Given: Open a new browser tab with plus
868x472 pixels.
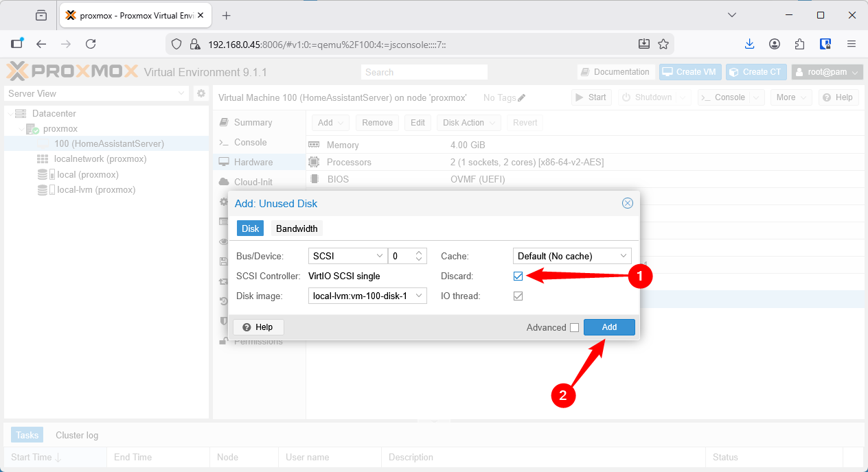Looking at the screenshot, I should (227, 15).
